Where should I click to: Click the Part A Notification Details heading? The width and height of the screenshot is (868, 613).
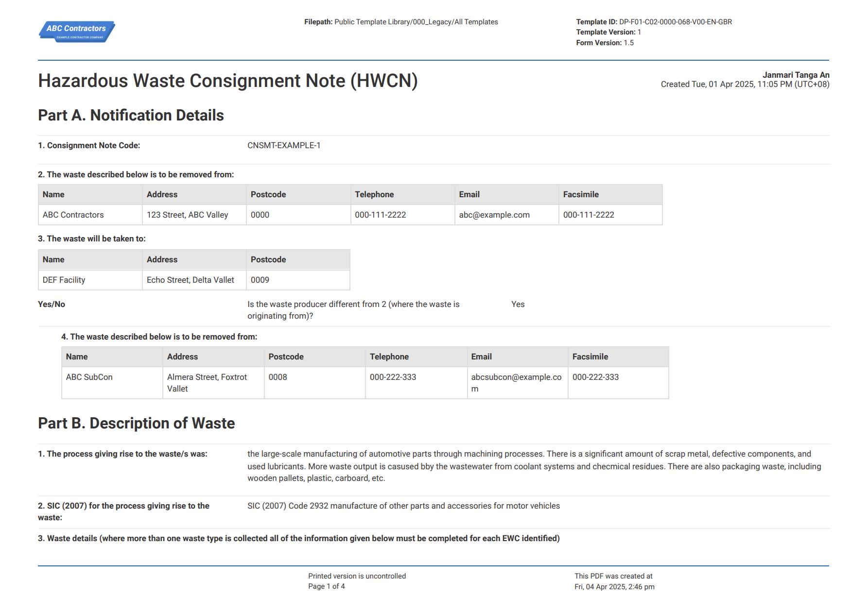click(x=130, y=116)
